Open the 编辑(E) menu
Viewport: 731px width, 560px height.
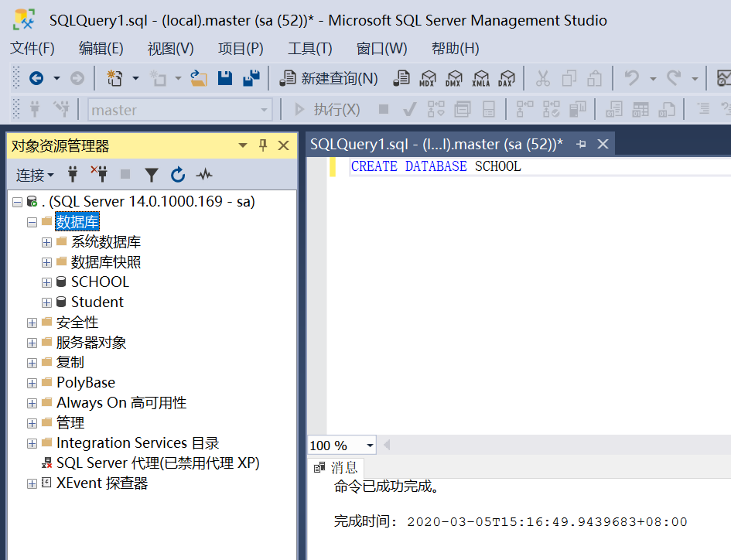pos(101,49)
